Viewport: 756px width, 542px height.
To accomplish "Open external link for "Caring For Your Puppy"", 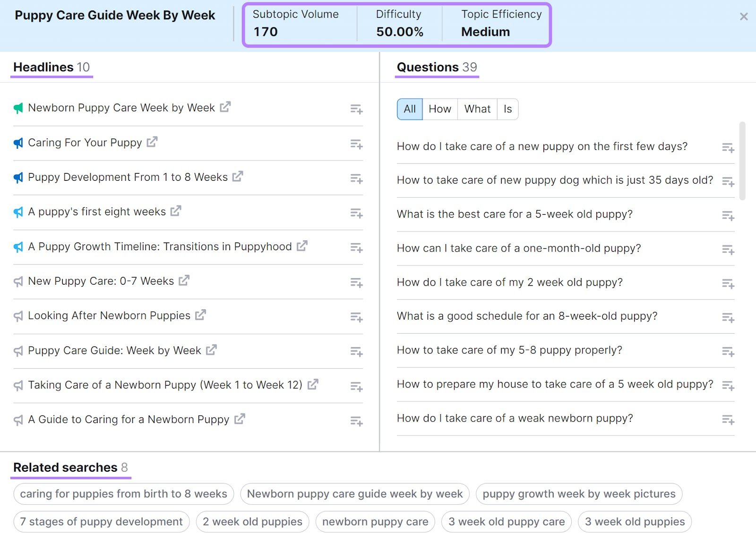I will tap(152, 142).
